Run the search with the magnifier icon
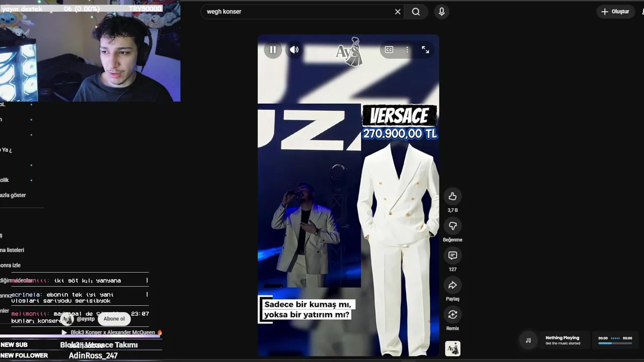 coord(416,12)
